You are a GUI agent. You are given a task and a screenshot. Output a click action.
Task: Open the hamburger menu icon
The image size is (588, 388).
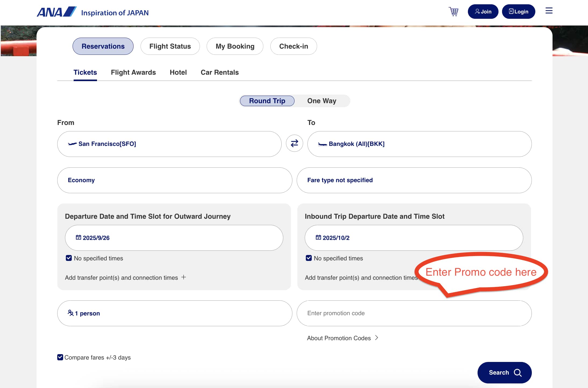549,11
